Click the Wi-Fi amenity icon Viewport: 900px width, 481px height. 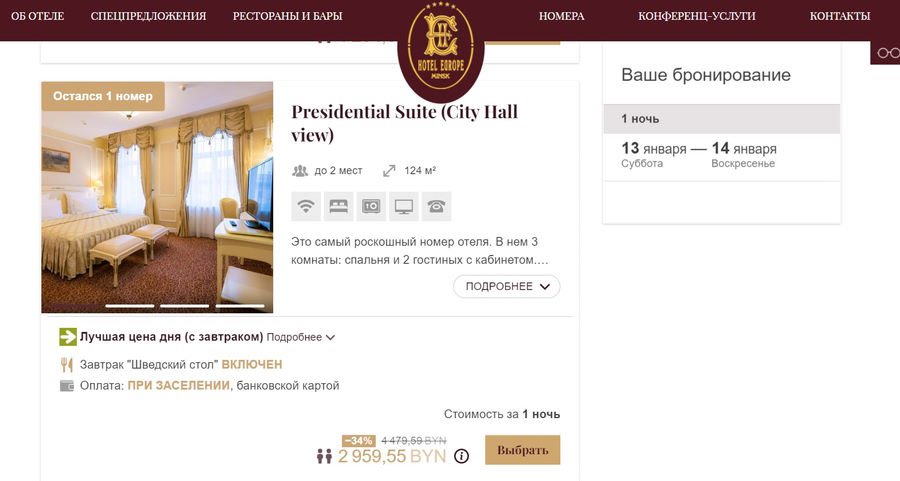(x=306, y=206)
